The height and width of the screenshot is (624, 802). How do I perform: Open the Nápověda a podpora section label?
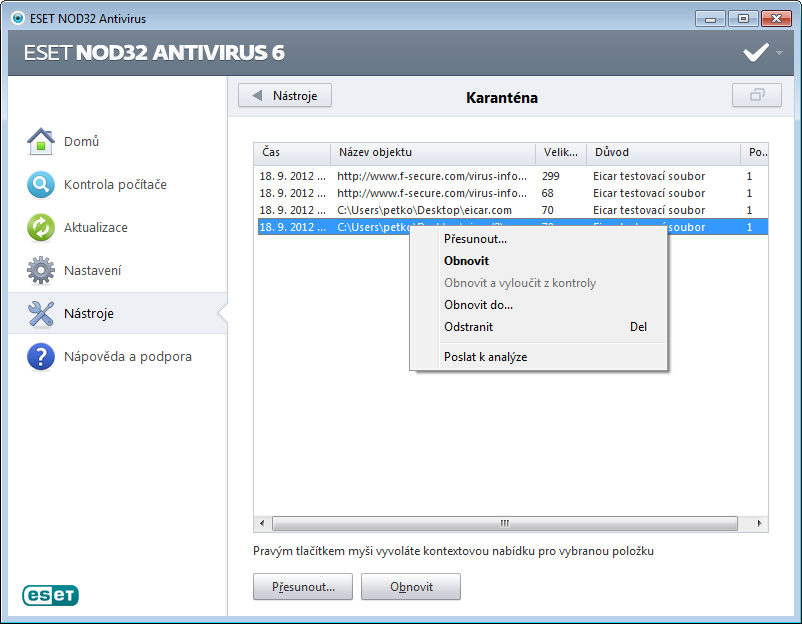(x=128, y=356)
